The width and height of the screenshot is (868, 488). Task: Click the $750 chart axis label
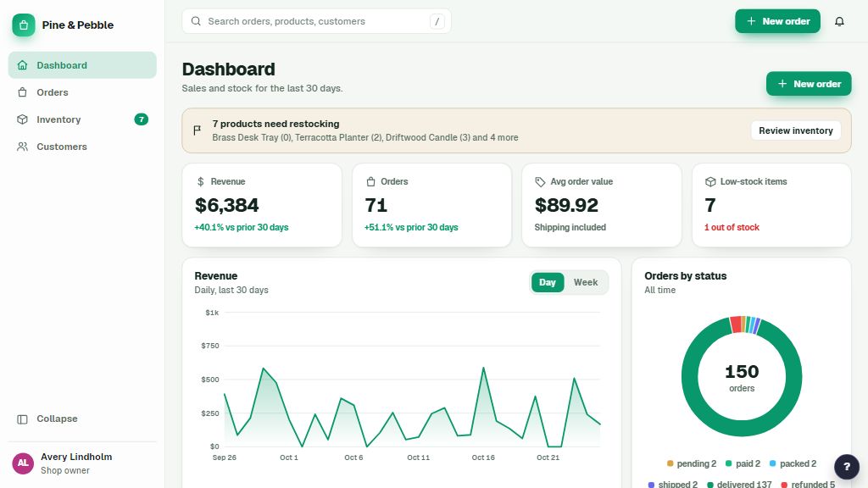click(210, 346)
